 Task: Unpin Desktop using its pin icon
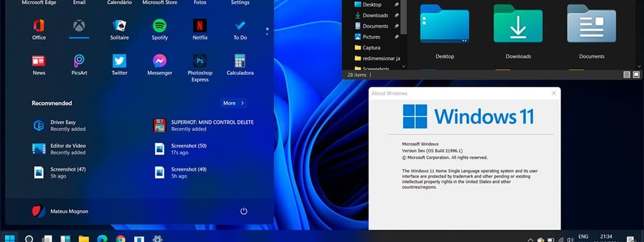point(396,5)
